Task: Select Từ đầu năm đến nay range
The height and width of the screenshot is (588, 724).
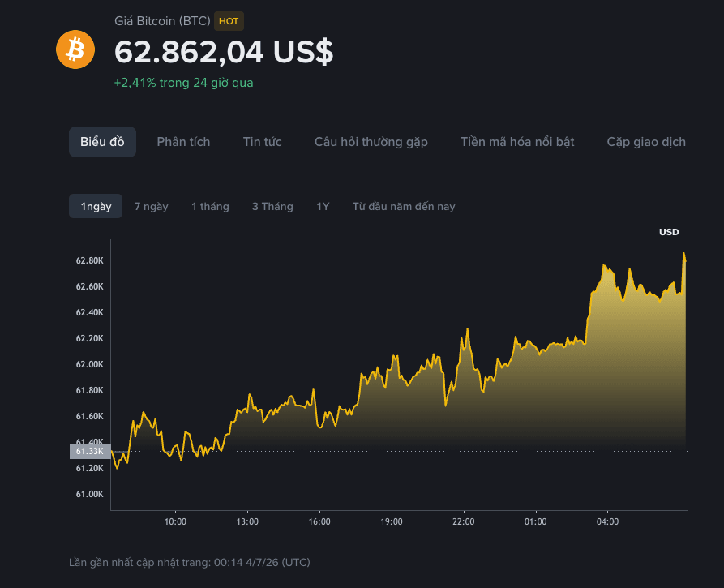Action: [x=404, y=207]
